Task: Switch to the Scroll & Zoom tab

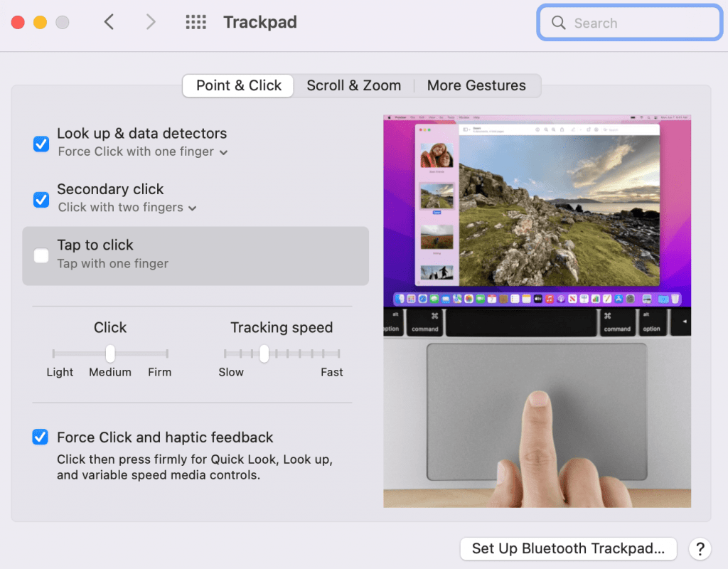Action: (x=353, y=85)
